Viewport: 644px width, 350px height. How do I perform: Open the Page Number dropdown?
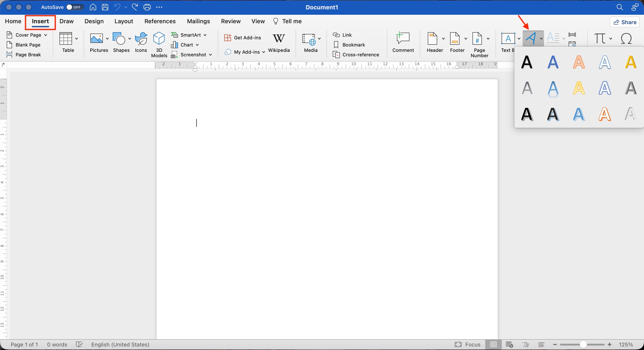tap(488, 38)
